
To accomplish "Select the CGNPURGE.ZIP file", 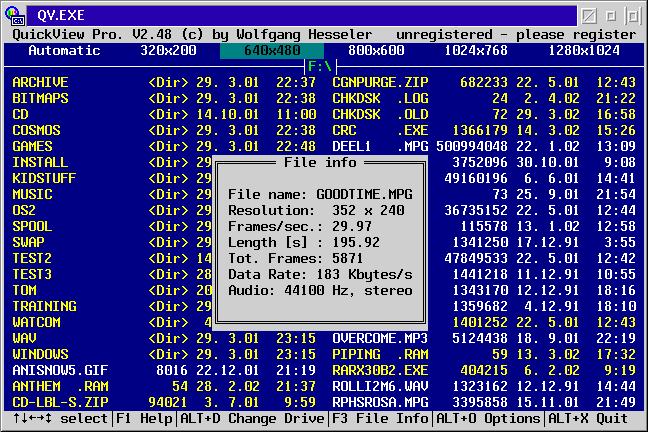I will [484, 82].
